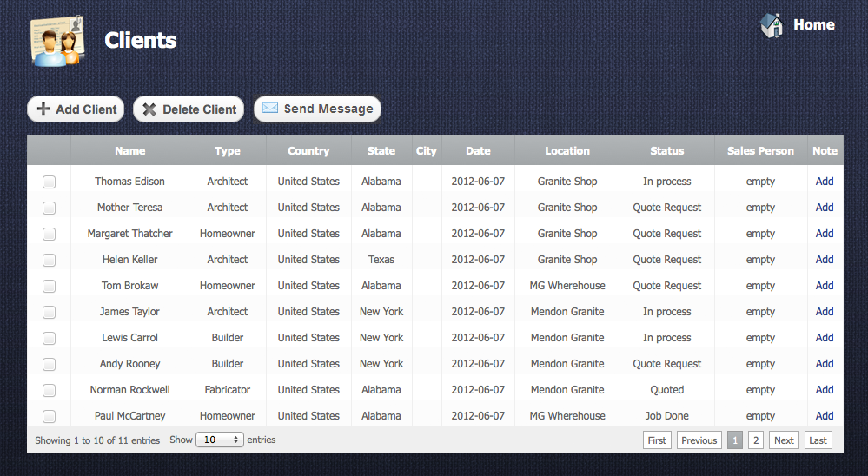
Task: Sort table by Status column header
Action: tap(666, 151)
